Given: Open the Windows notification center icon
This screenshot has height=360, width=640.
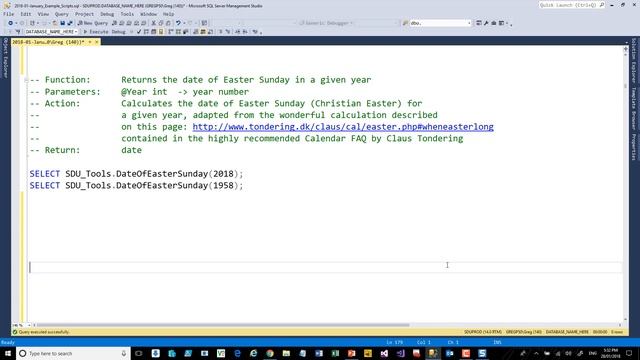Looking at the screenshot, I should pyautogui.click(x=629, y=353).
